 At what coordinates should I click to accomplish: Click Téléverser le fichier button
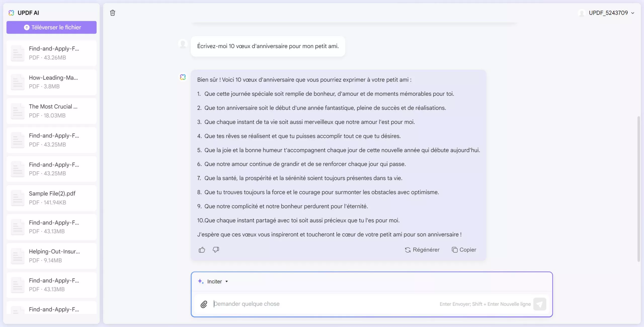pos(52,27)
